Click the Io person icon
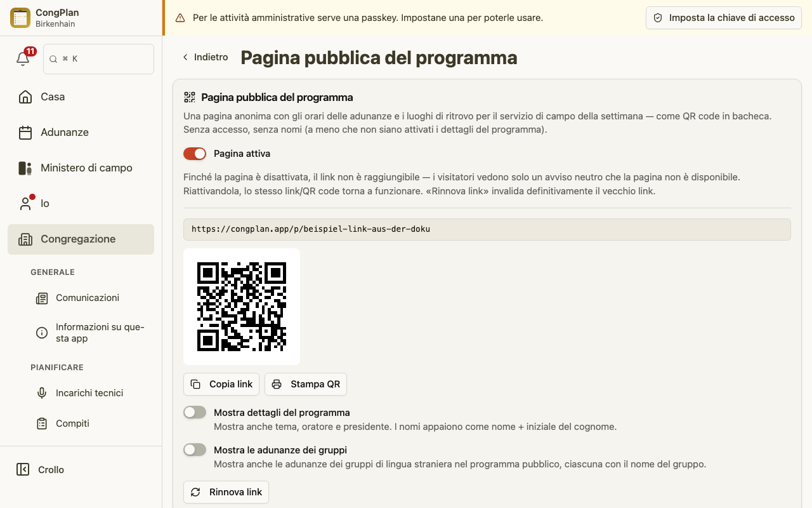 [x=25, y=203]
